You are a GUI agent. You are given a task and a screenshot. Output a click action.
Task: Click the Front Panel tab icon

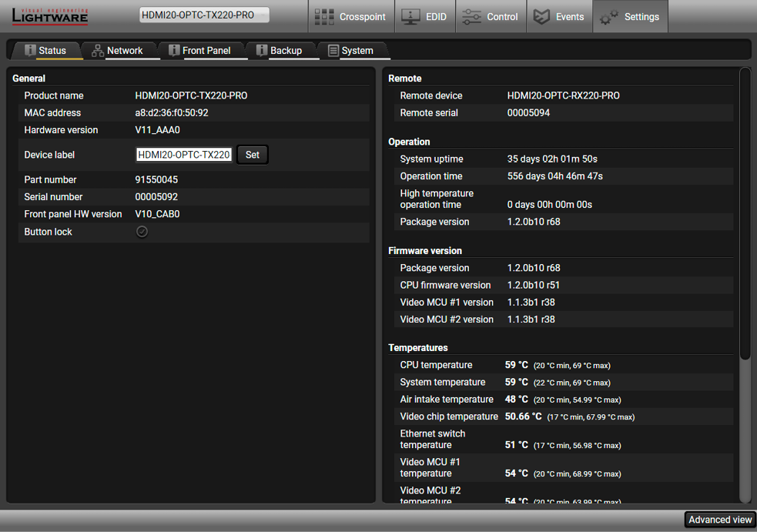[x=174, y=50]
